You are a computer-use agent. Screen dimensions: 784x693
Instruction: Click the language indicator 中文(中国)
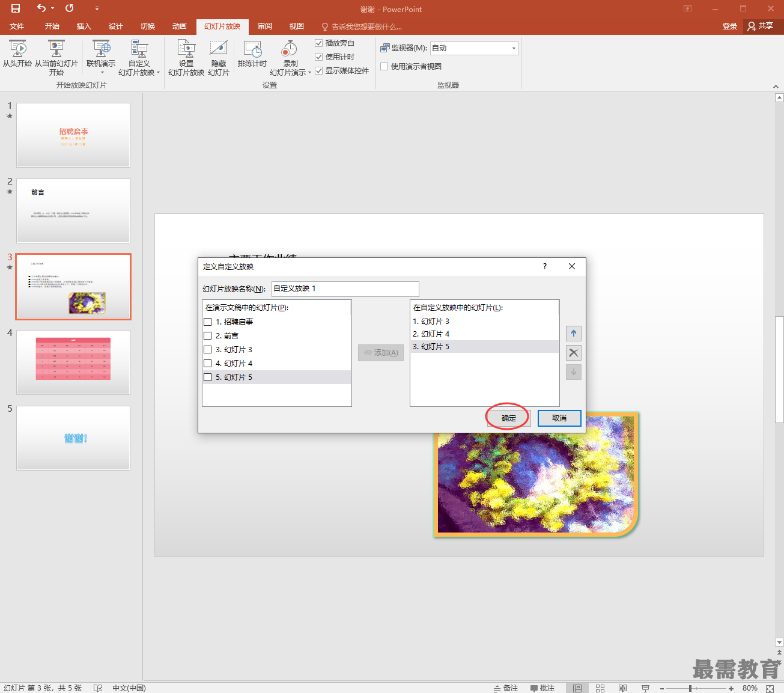click(129, 688)
